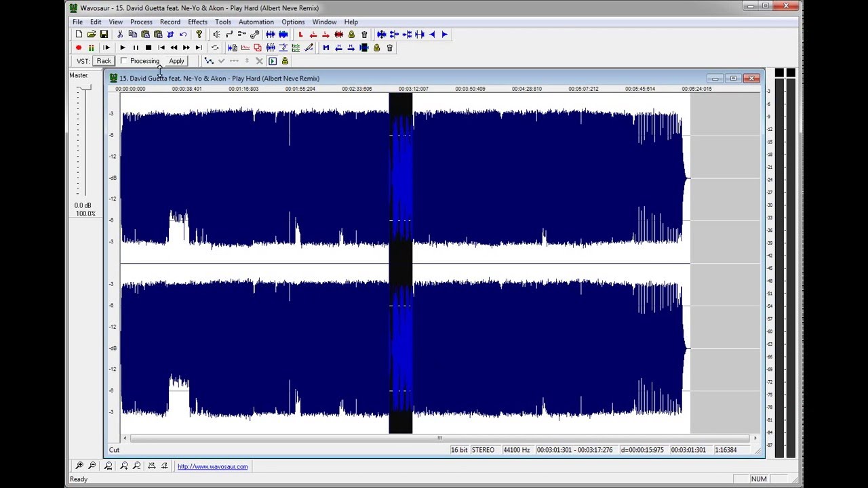Viewport: 868px width, 488px height.
Task: Open the Window menu
Action: pos(324,22)
